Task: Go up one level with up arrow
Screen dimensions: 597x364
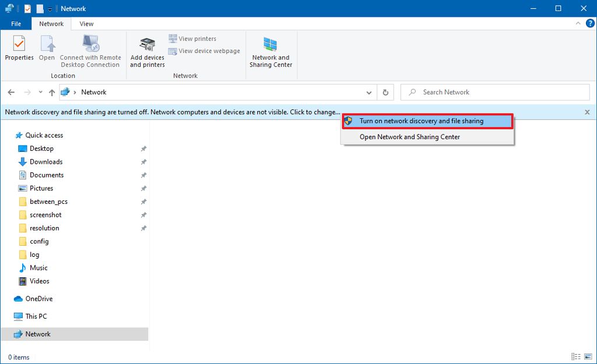Action: point(52,92)
